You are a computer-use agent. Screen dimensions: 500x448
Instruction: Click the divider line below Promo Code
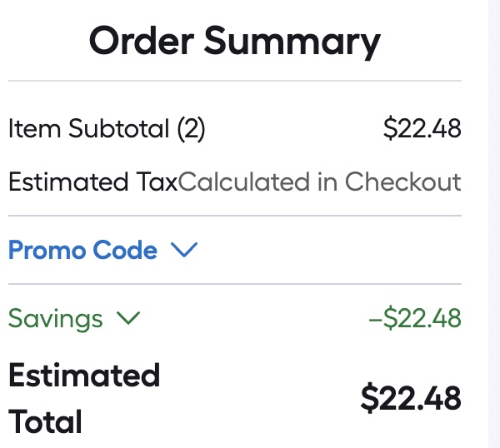pyautogui.click(x=234, y=284)
